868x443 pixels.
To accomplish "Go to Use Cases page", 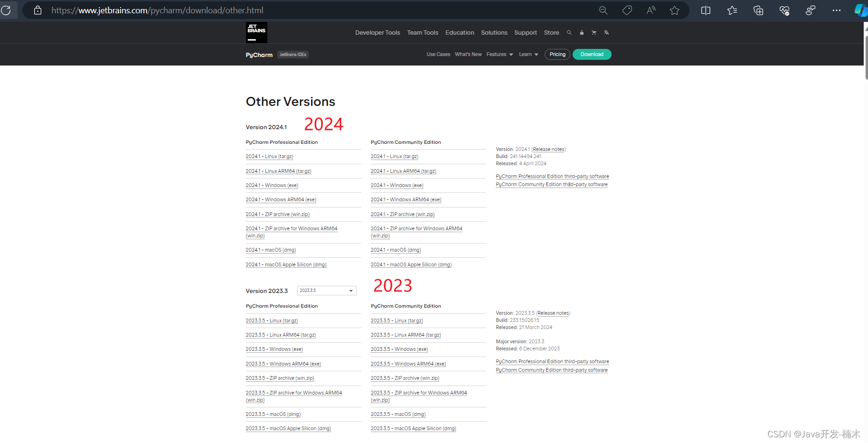I will [438, 55].
